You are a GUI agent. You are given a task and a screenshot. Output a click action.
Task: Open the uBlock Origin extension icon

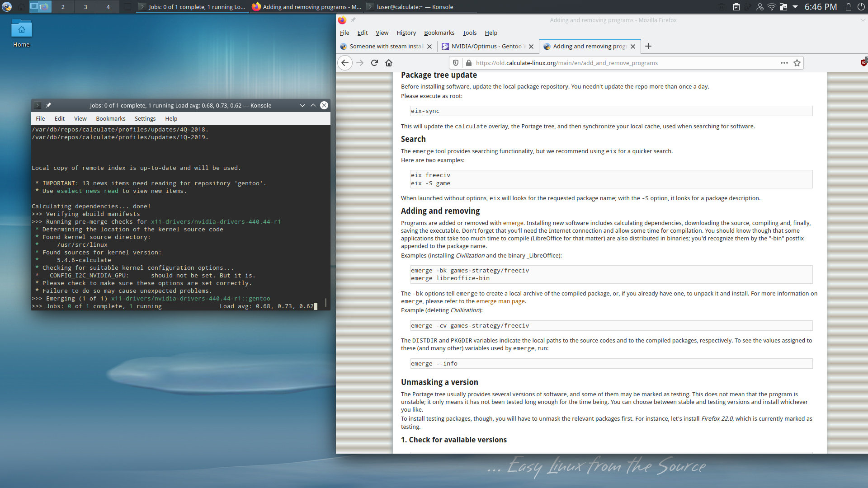(864, 63)
